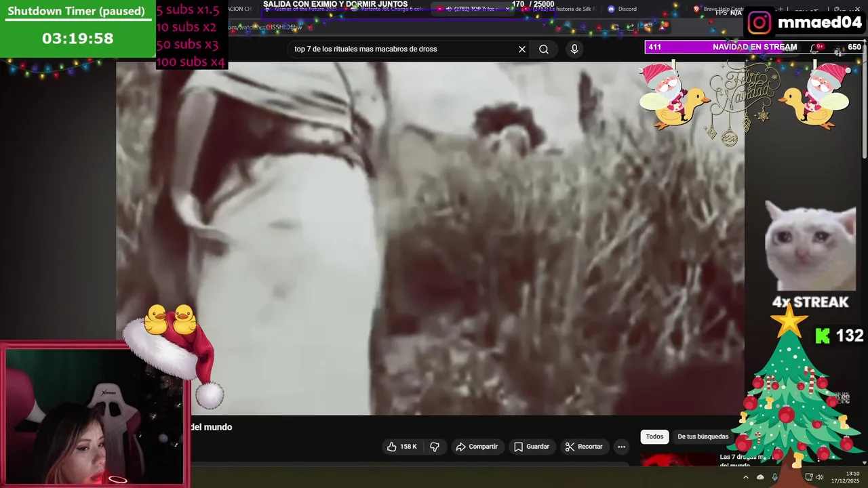Open the Compartir share button

[x=477, y=447]
